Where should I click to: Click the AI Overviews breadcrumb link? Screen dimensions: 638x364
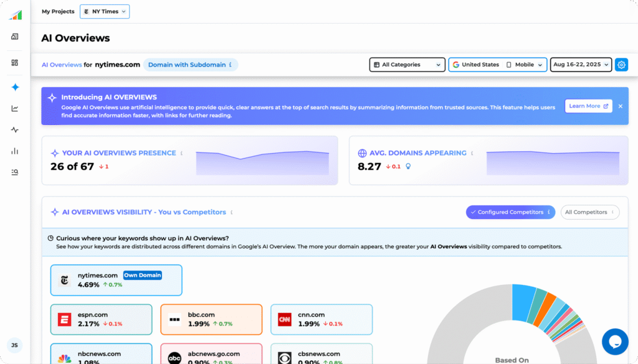click(62, 65)
